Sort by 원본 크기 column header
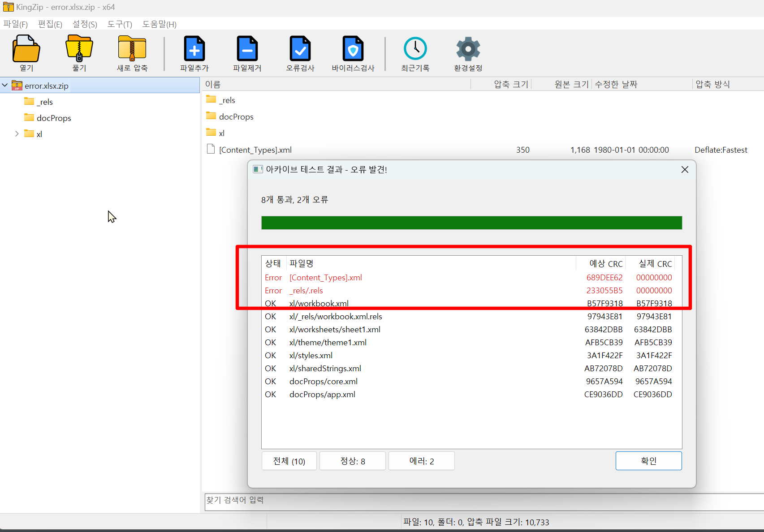The image size is (764, 532). (561, 84)
